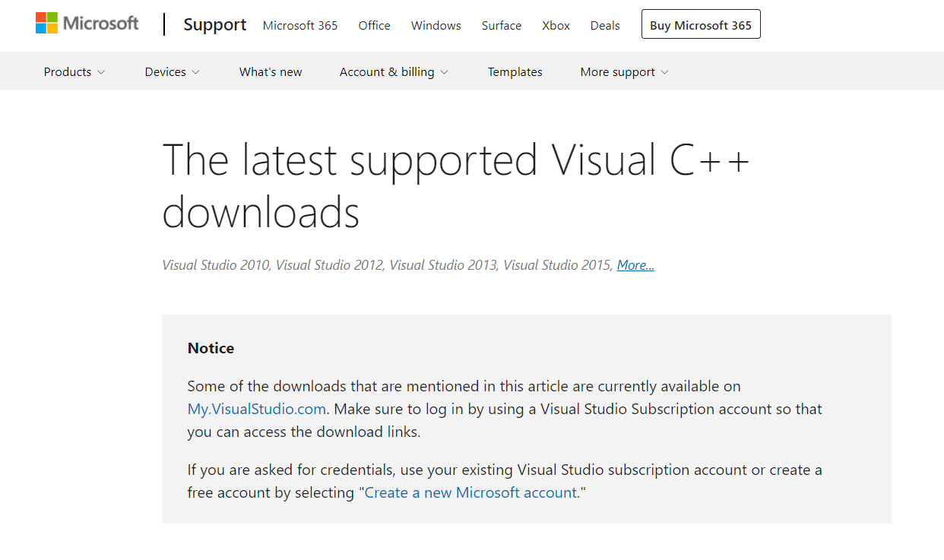This screenshot has width=944, height=560.
Task: Open the Deals navigation link
Action: tap(605, 25)
